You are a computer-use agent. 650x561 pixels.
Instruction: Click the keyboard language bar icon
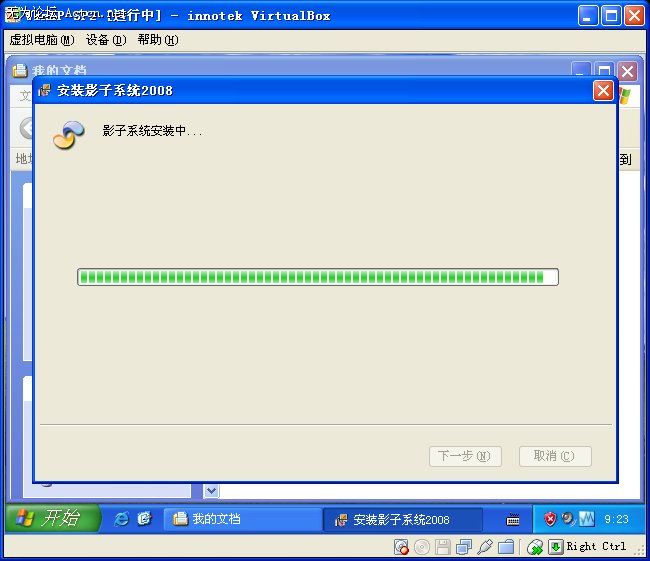[x=513, y=520]
